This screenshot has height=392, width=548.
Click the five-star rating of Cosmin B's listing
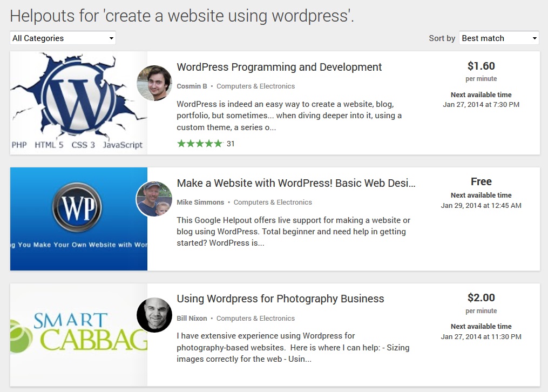point(200,144)
